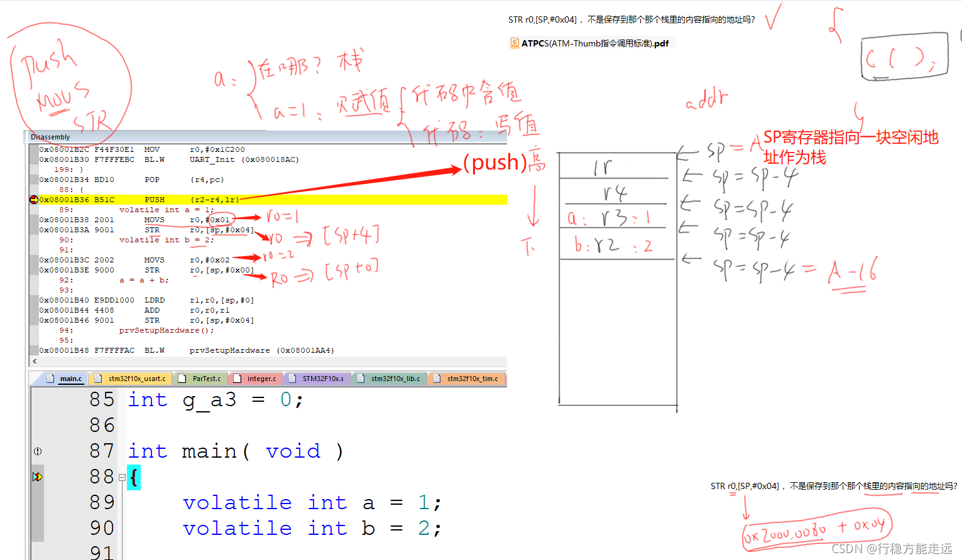Click the left arrow of the disassembly scrollbar
Viewport: 962px width, 560px height.
35,361
